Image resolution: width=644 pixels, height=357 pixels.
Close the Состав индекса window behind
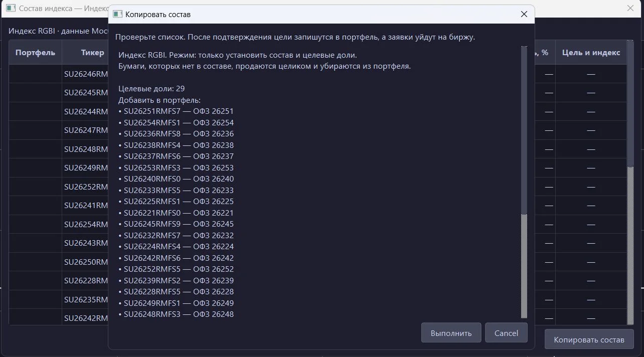tap(630, 9)
